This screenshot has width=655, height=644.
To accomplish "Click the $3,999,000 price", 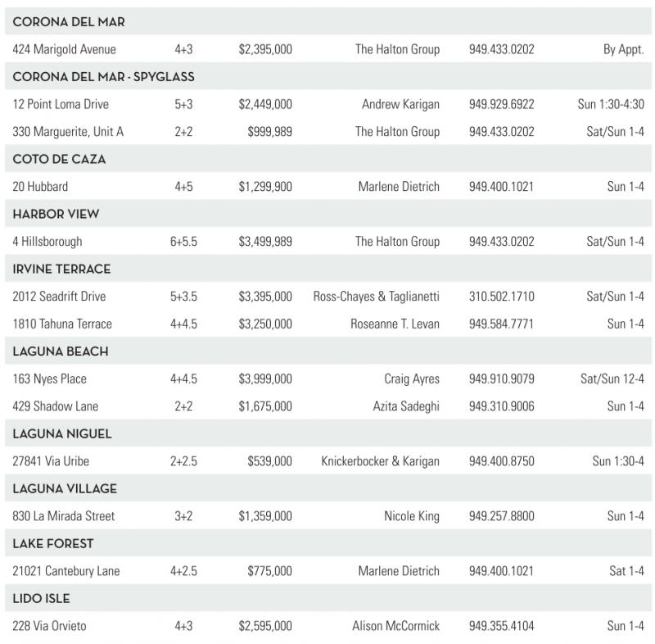I will pos(264,379).
